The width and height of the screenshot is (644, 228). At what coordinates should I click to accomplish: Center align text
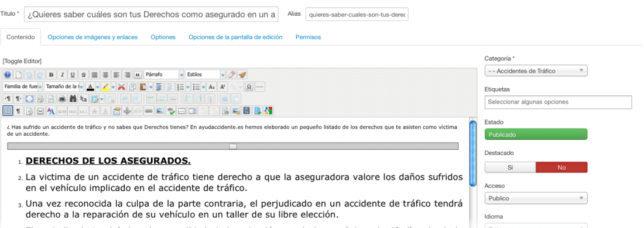(x=105, y=75)
